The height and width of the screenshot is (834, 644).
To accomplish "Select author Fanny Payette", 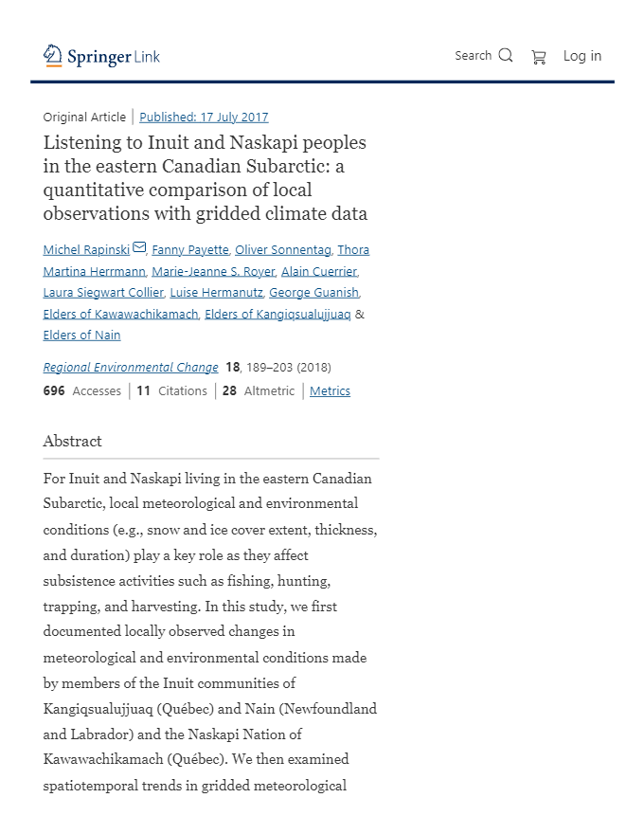I will [x=190, y=250].
